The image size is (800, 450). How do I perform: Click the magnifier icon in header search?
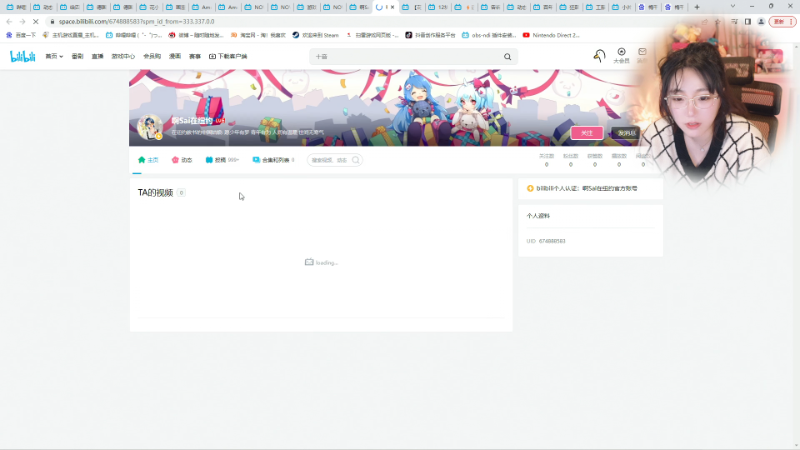coord(507,57)
